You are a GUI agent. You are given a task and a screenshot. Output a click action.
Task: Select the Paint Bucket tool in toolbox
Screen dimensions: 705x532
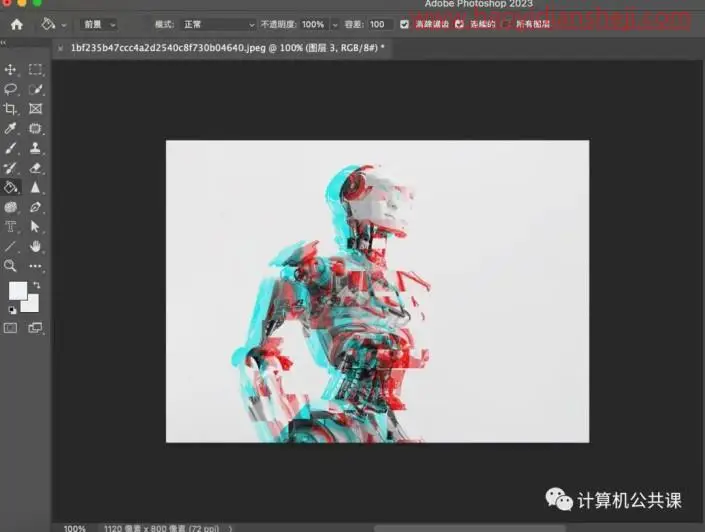pos(10,187)
